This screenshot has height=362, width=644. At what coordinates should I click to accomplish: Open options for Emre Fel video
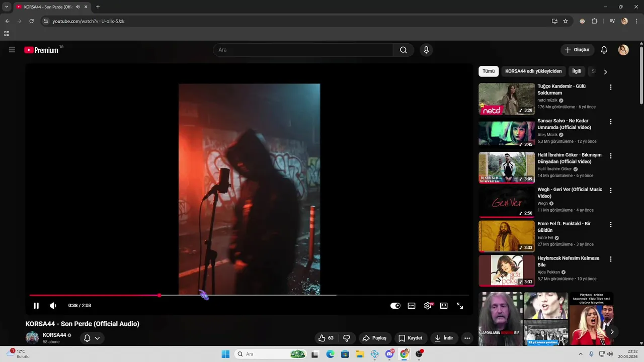point(611,225)
